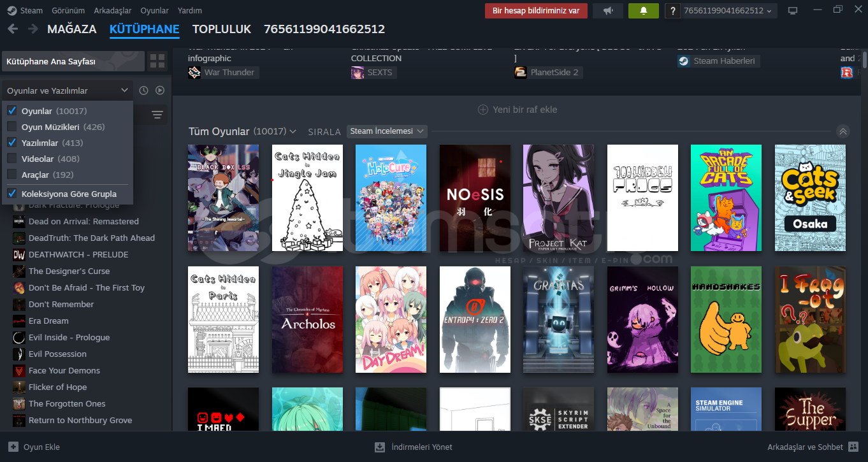Screen dimensions: 868x462
Task: Click the profile name 76561199041662512 tab
Action: (x=324, y=29)
